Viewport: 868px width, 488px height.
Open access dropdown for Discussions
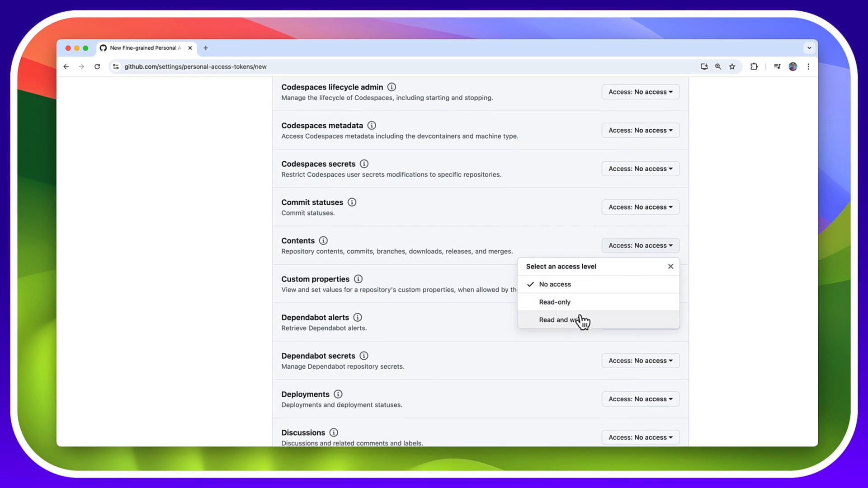641,438
